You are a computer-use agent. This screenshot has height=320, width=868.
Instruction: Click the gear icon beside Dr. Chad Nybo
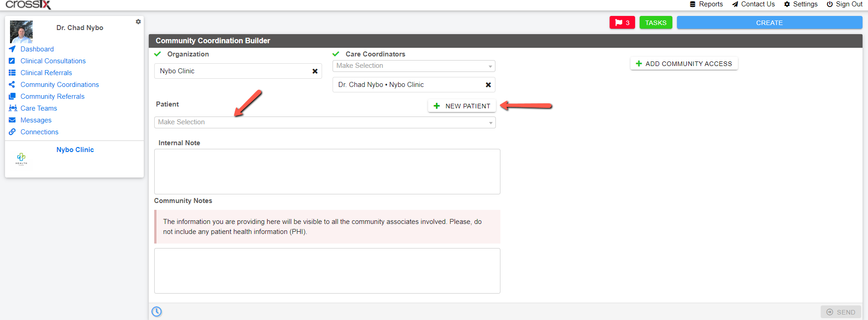[x=138, y=22]
